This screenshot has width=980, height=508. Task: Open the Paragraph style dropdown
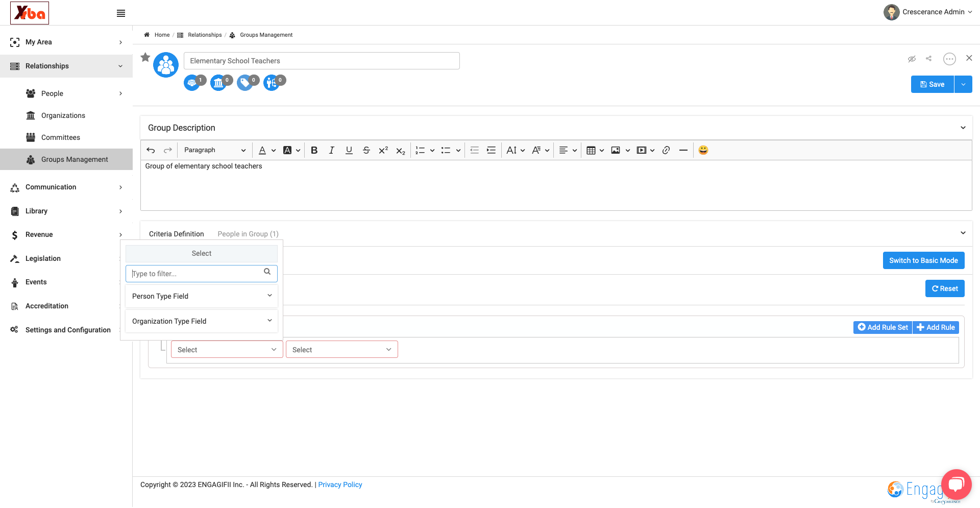coord(214,150)
